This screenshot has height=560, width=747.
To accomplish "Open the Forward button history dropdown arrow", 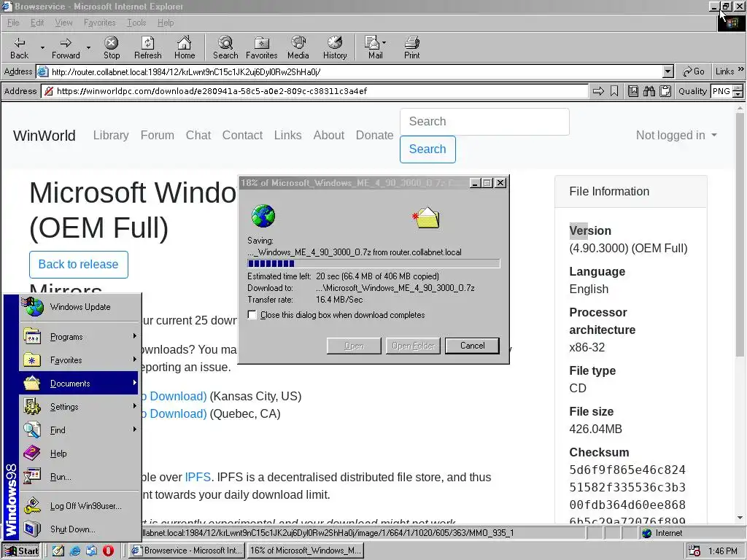I will click(88, 47).
